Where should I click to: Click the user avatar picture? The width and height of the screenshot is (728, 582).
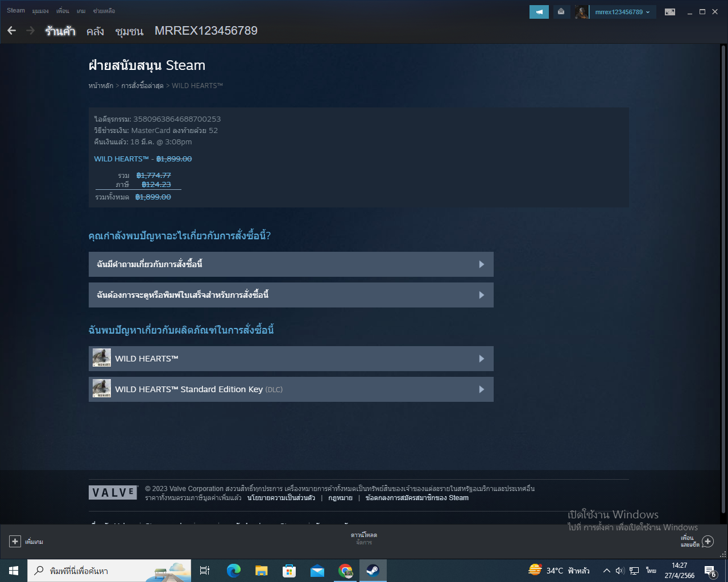[582, 12]
